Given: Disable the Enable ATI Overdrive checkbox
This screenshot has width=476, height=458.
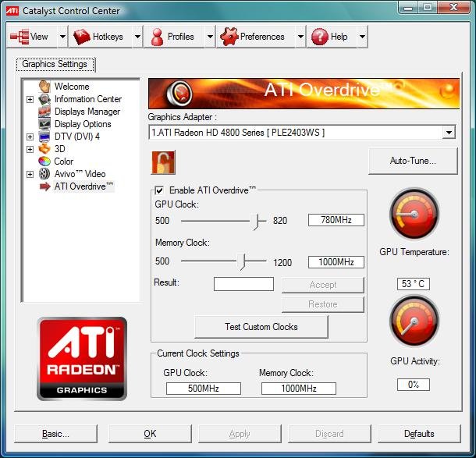Looking at the screenshot, I should [160, 190].
